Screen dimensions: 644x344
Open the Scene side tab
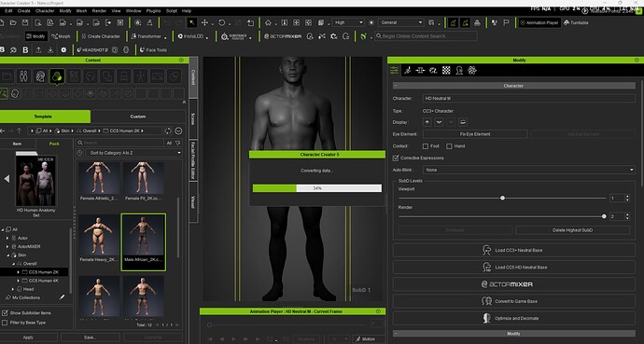(x=193, y=119)
